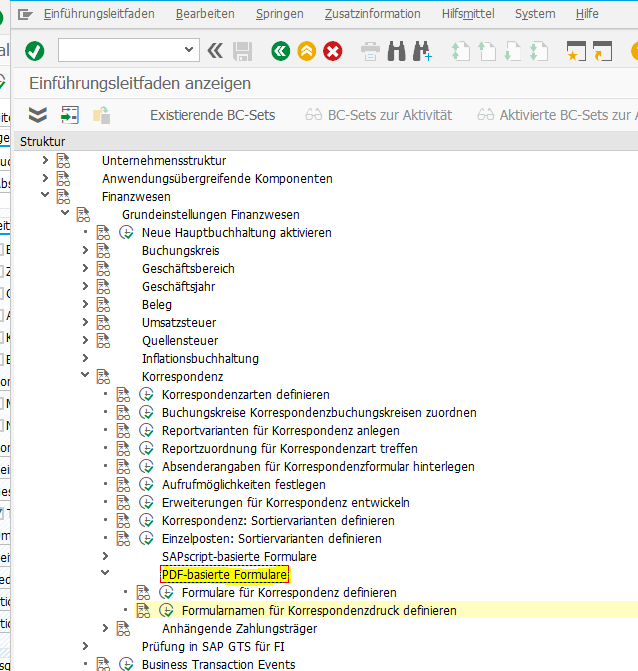The height and width of the screenshot is (671, 638).
Task: Click the yellow Exit icon
Action: [x=307, y=51]
